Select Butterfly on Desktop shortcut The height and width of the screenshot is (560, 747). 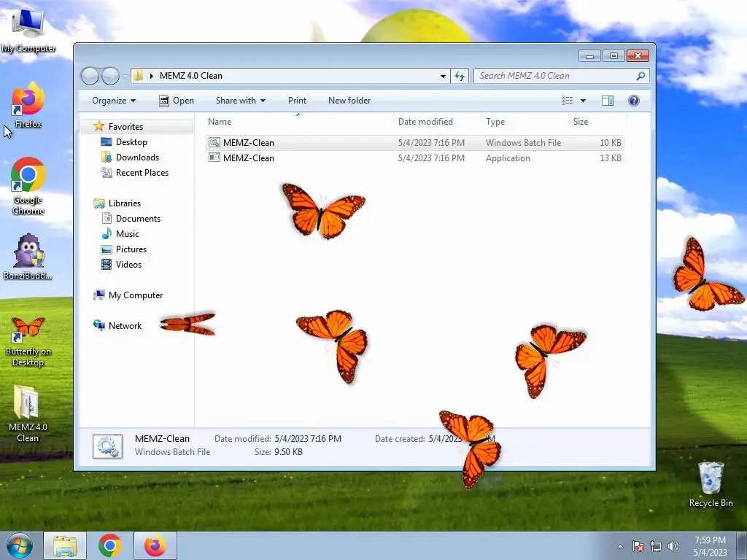[x=28, y=341]
